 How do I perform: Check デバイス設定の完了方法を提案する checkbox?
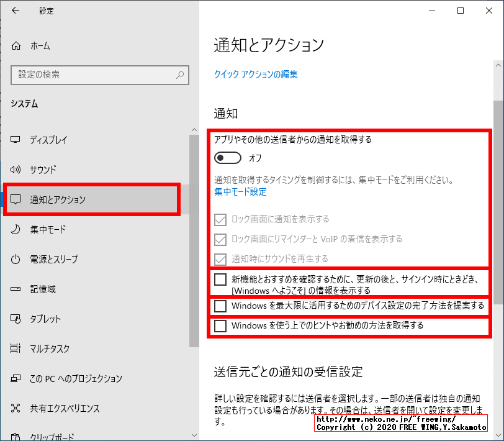[220, 306]
